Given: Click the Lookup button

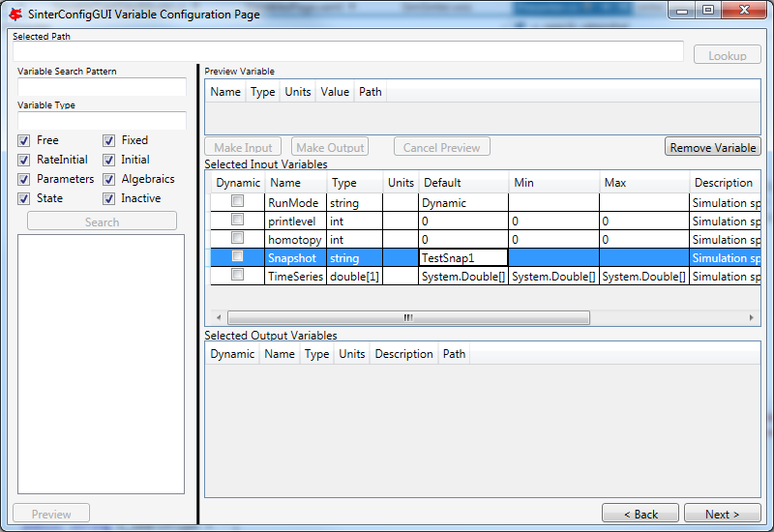Looking at the screenshot, I should [728, 55].
